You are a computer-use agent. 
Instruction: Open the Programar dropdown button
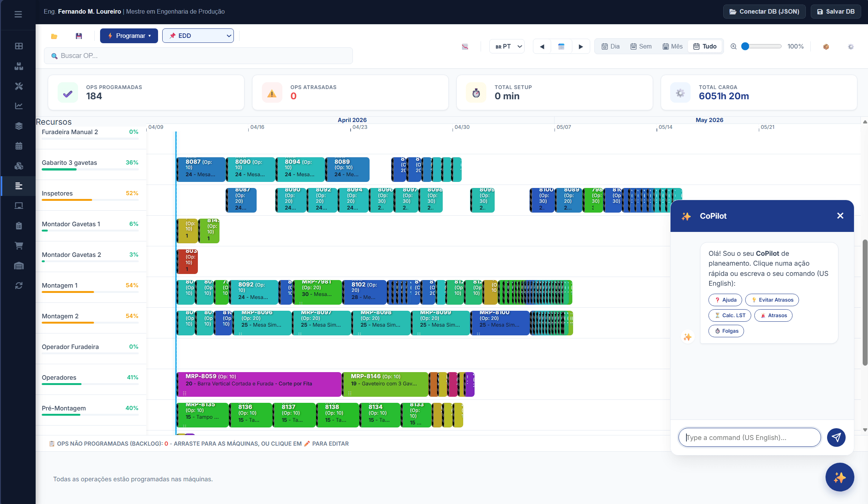coord(129,36)
